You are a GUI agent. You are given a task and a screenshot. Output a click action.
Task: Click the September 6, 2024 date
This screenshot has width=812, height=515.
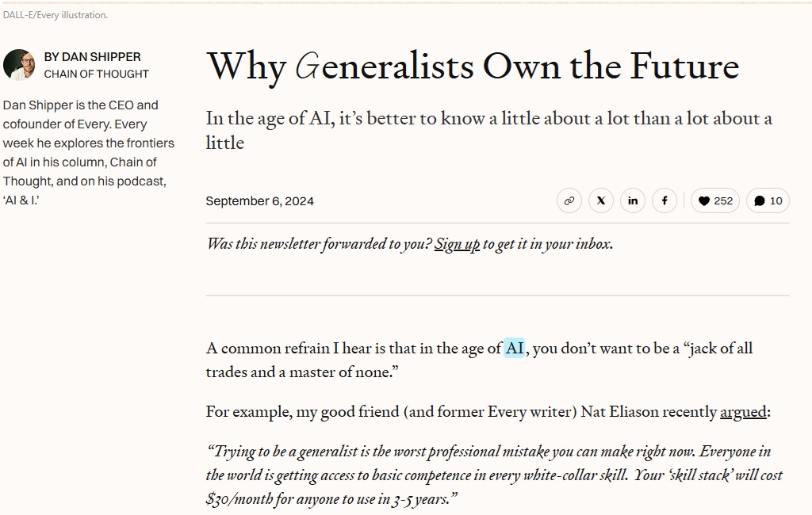tap(259, 200)
